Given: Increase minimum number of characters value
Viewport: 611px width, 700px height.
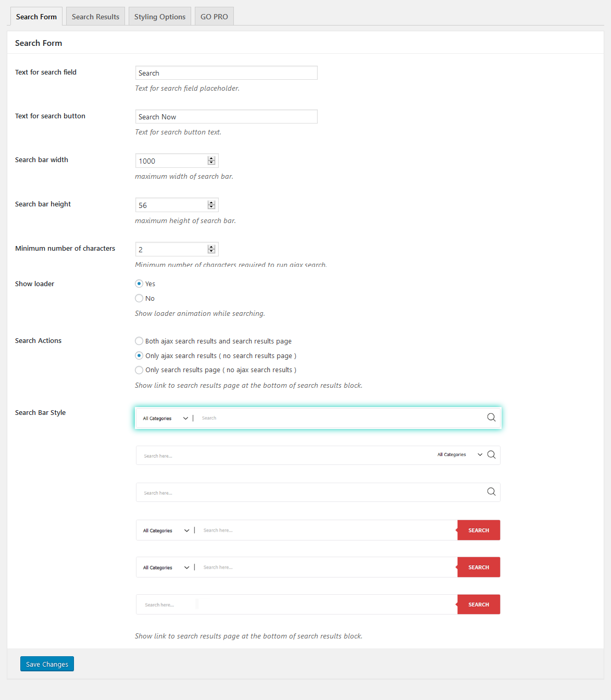Looking at the screenshot, I should pyautogui.click(x=211, y=247).
